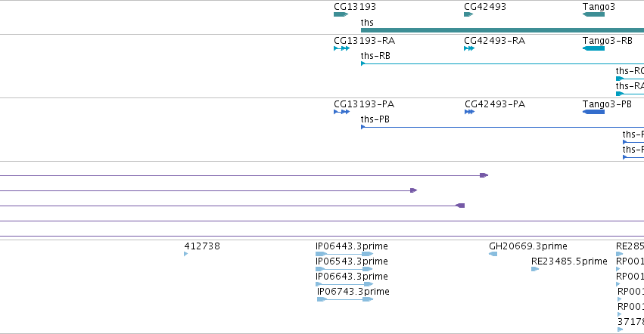Click the GH20669.3prime feature glyph
This screenshot has height=334, width=644.
point(493,254)
